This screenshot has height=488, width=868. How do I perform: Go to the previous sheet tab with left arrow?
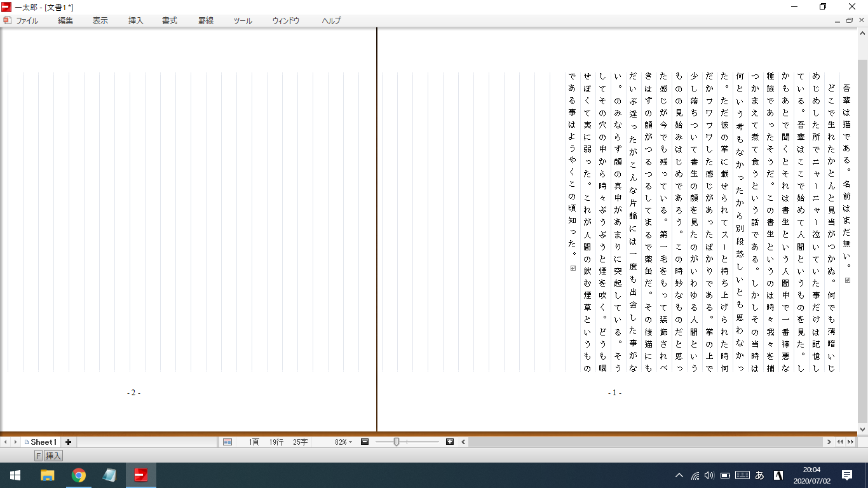tap(5, 442)
